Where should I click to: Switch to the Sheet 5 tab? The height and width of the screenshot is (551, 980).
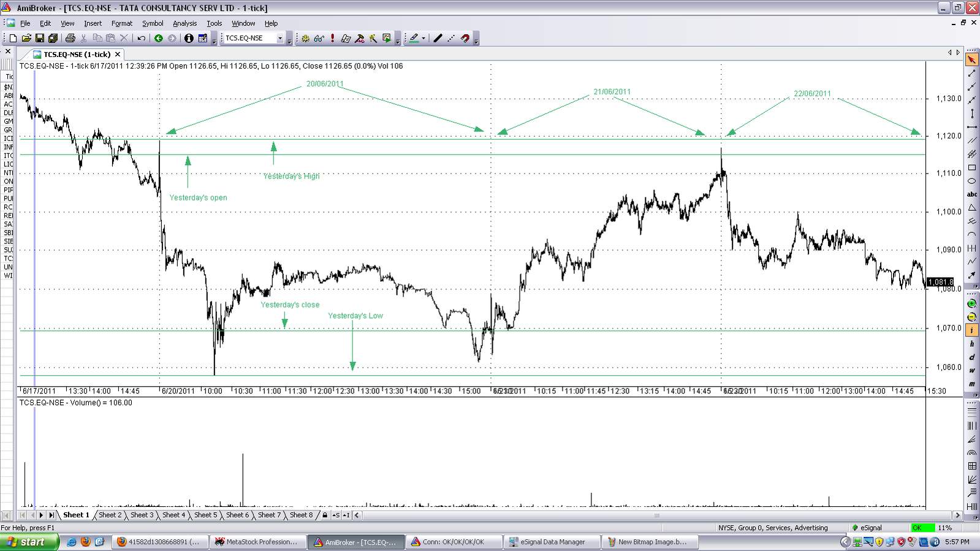[206, 515]
